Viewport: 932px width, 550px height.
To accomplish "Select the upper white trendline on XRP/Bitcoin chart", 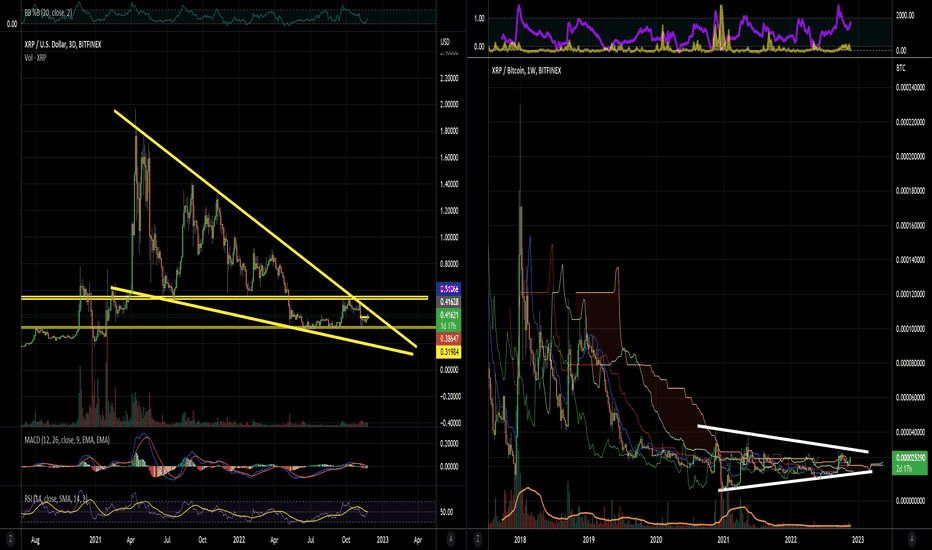I will (x=783, y=439).
